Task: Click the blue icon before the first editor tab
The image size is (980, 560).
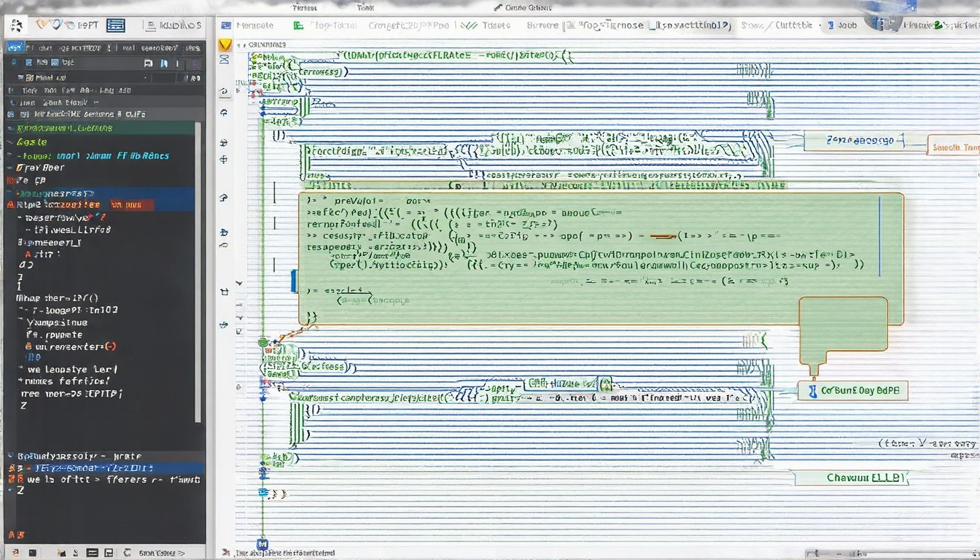Action: (227, 25)
